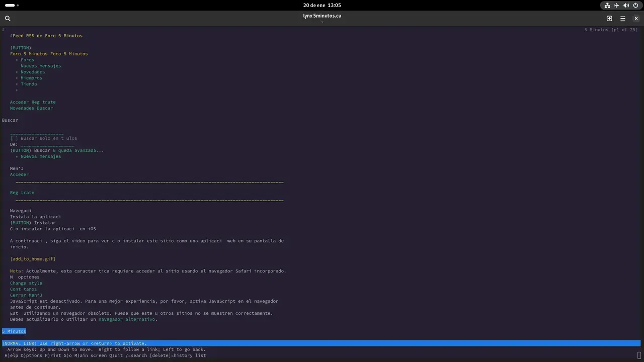Viewport: 644px width, 362px height.
Task: Open Nuevos mensajes link below search button
Action: click(x=41, y=156)
